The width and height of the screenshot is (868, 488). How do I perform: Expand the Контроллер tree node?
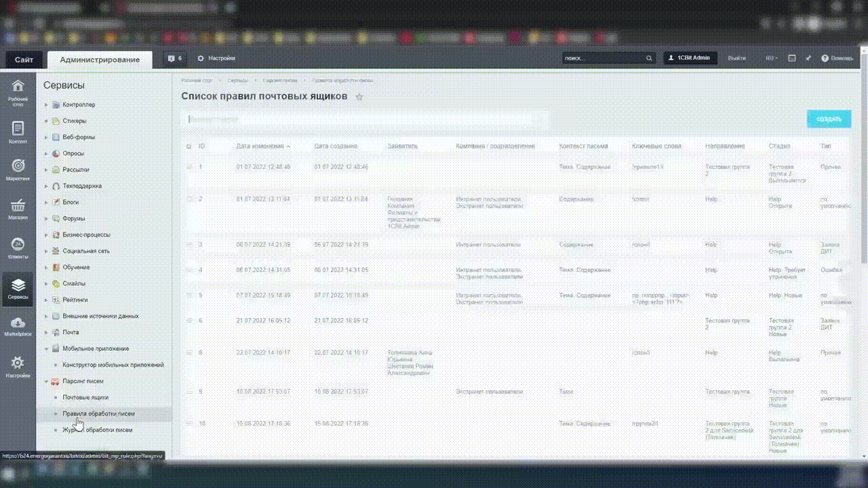[x=46, y=105]
